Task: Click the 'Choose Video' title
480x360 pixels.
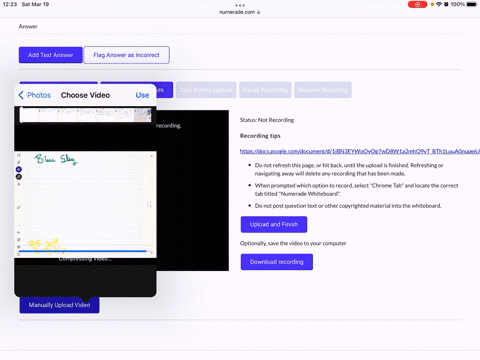Action: (85, 95)
